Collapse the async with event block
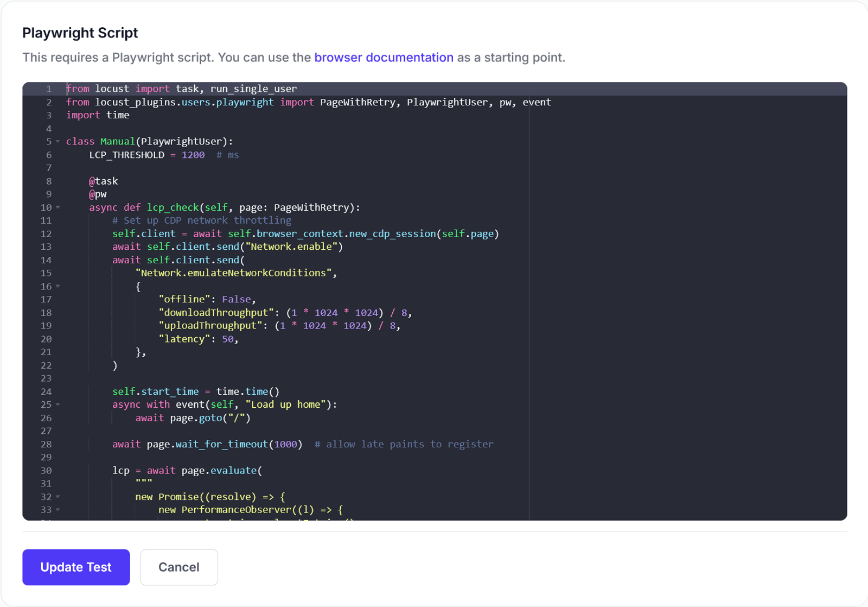 pos(57,404)
